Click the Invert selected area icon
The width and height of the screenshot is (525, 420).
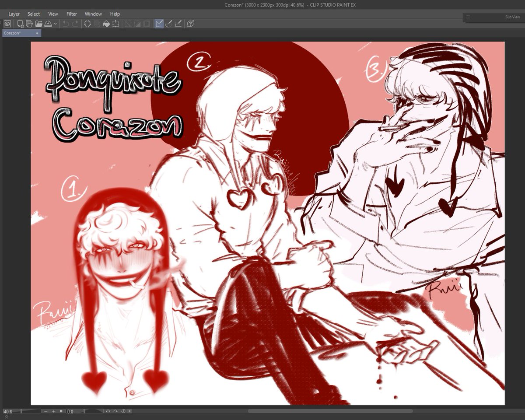coord(137,24)
